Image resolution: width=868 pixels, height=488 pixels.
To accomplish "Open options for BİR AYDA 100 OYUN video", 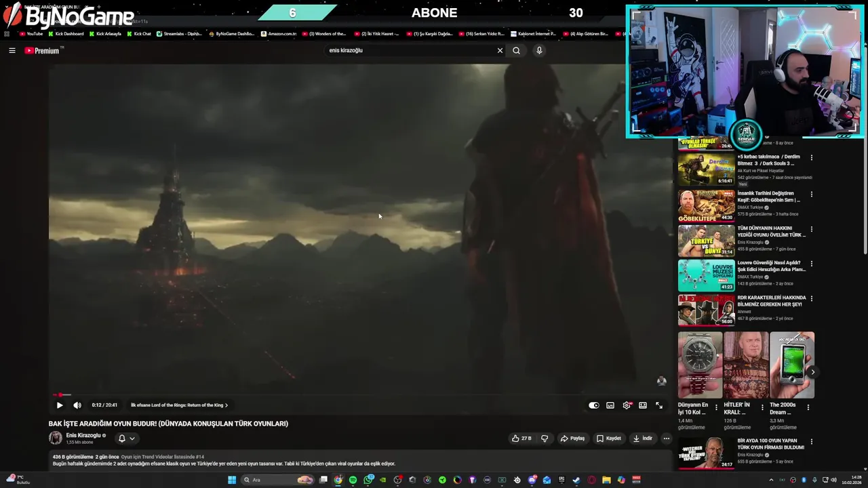I will point(812,442).
